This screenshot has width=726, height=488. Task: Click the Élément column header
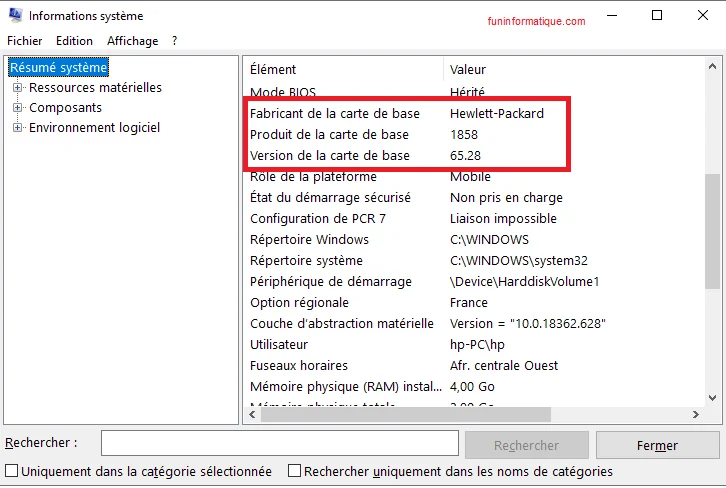point(343,69)
